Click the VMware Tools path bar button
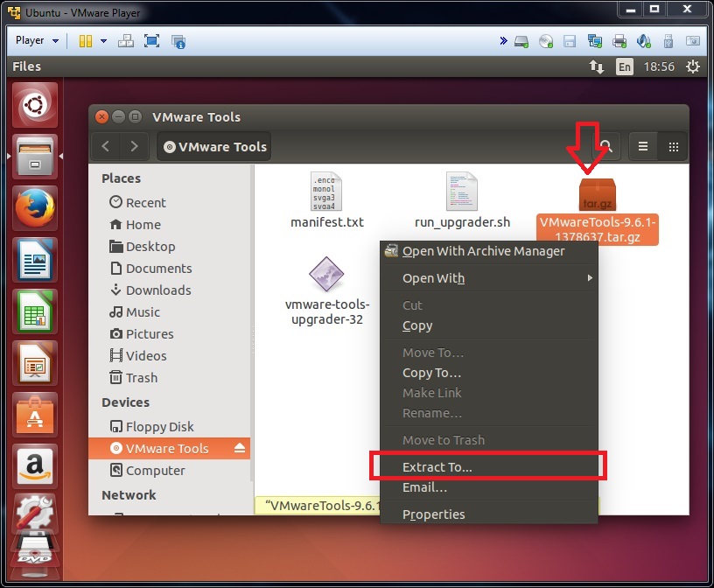This screenshot has width=714, height=588. tap(214, 147)
